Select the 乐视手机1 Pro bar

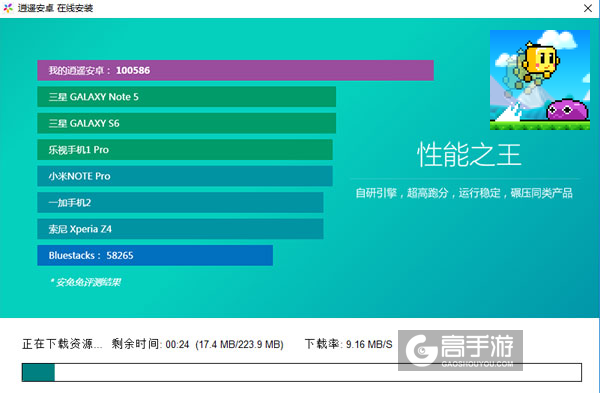[185, 150]
